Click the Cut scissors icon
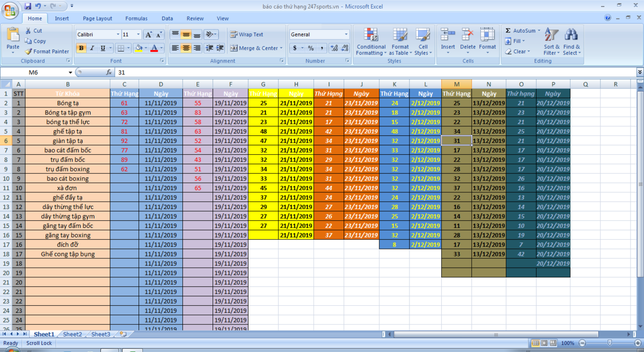Screen dimensions: 644x352 (28, 31)
